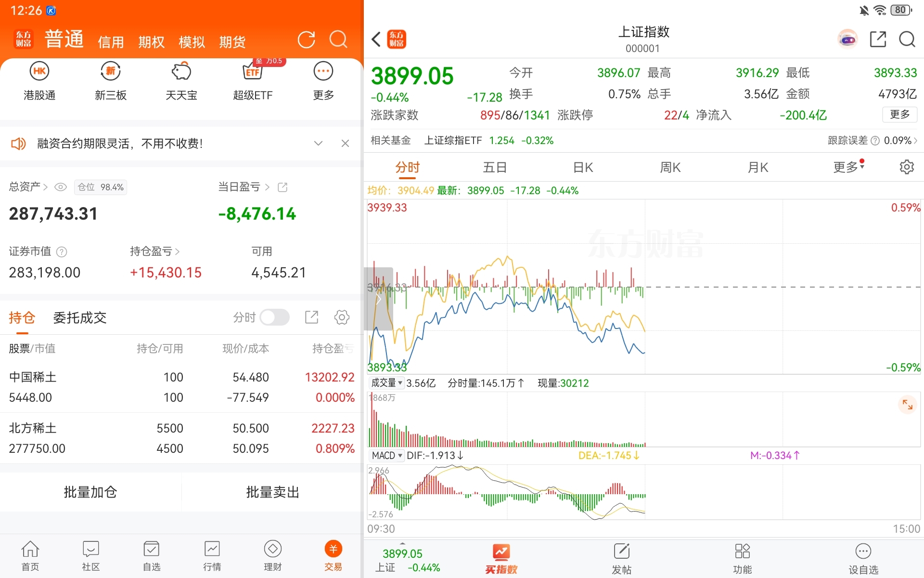
Task: Refresh the trading account data
Action: click(x=306, y=39)
